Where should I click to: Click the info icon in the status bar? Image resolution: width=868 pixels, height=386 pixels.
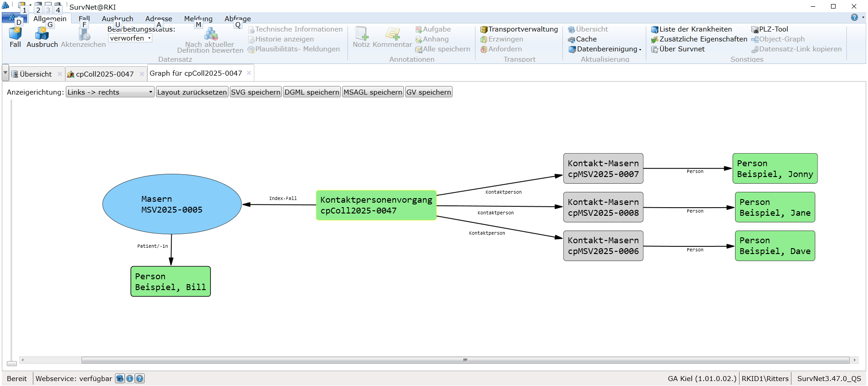130,378
